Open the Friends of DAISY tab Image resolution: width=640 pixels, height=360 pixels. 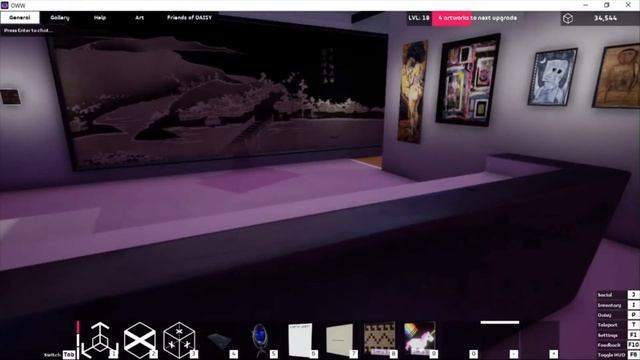[189, 18]
